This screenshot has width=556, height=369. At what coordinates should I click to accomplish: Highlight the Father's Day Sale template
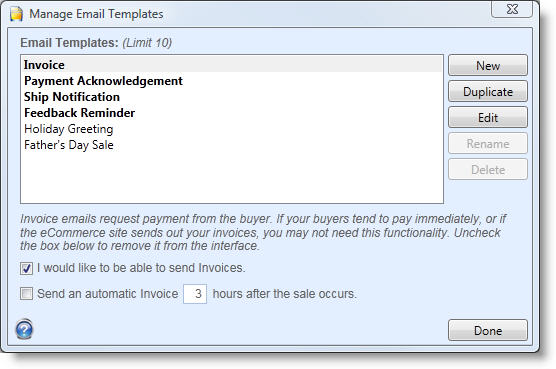(x=232, y=145)
